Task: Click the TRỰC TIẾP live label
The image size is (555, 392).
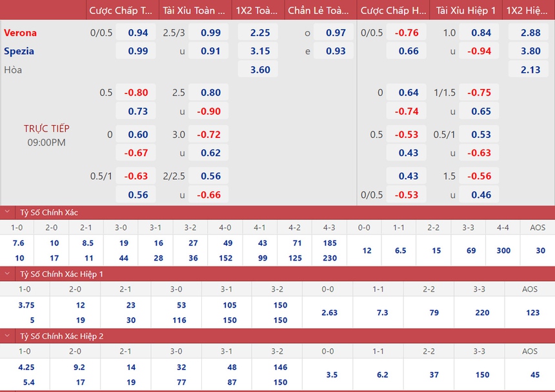Action: (x=46, y=128)
